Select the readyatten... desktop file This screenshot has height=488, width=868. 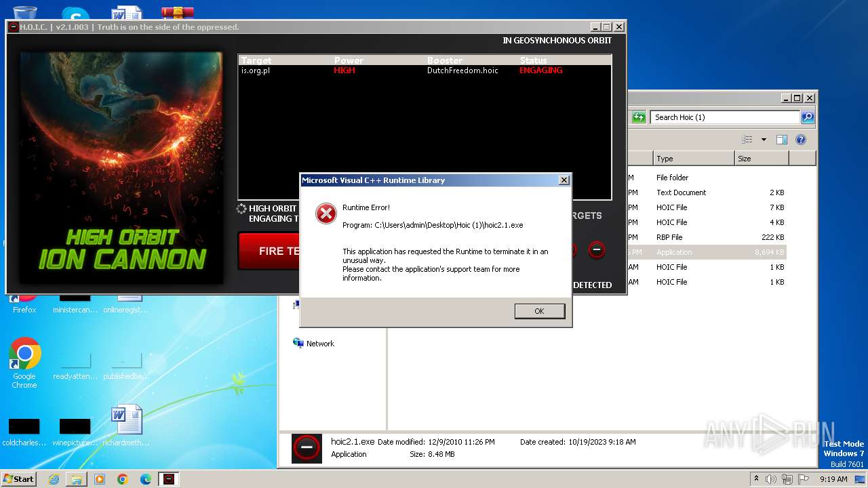click(x=75, y=365)
